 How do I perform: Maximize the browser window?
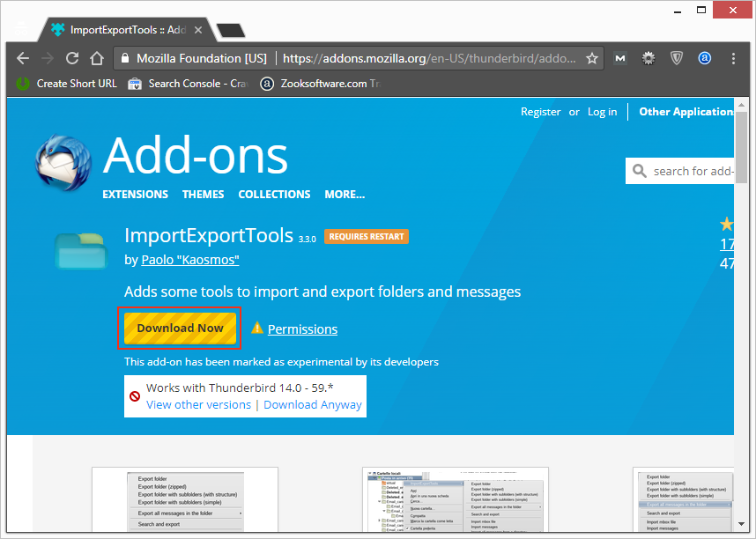click(x=701, y=10)
